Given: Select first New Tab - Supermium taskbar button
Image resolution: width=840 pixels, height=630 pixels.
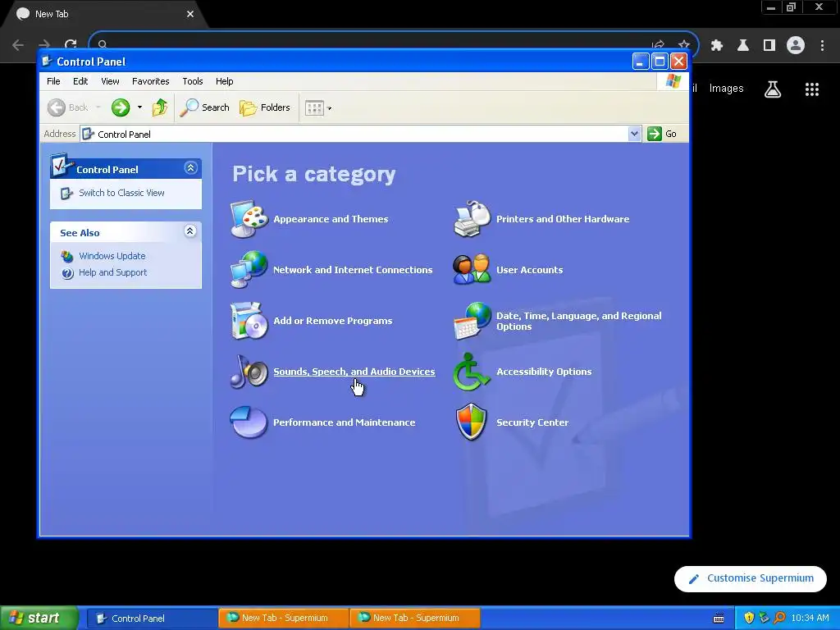Looking at the screenshot, I should [284, 618].
